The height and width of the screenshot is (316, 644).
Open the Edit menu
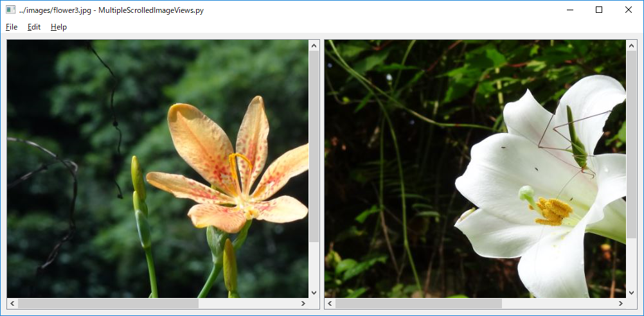[34, 27]
